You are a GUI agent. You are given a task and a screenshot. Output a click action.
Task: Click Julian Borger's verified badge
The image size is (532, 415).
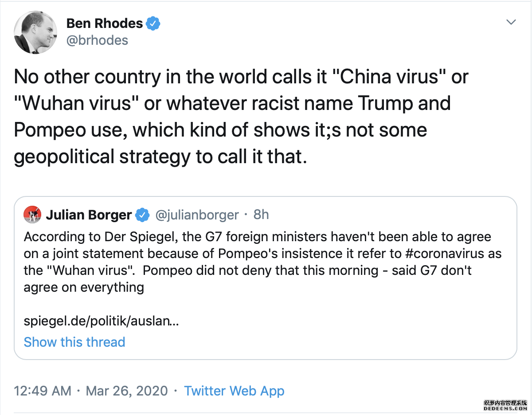[141, 215]
